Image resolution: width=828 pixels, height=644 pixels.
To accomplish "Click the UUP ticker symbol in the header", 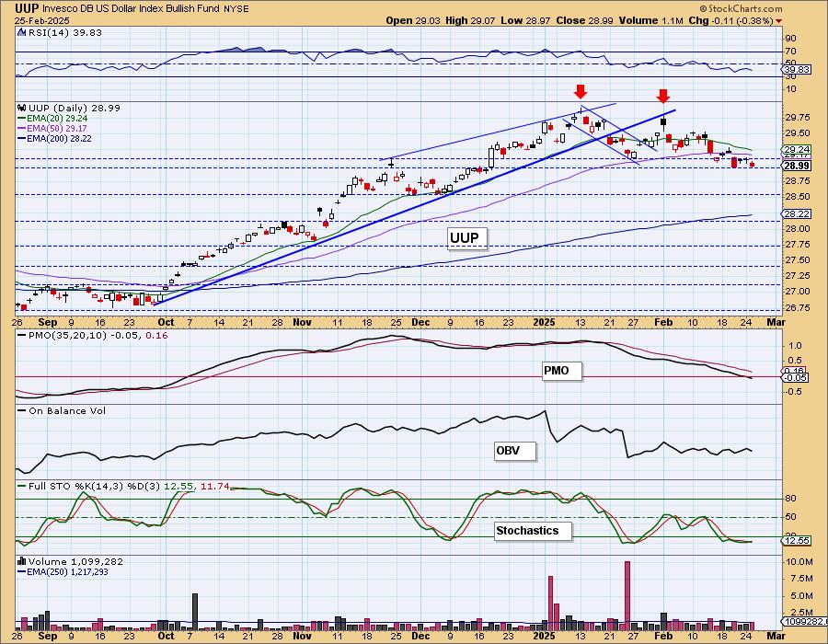I will pos(27,8).
